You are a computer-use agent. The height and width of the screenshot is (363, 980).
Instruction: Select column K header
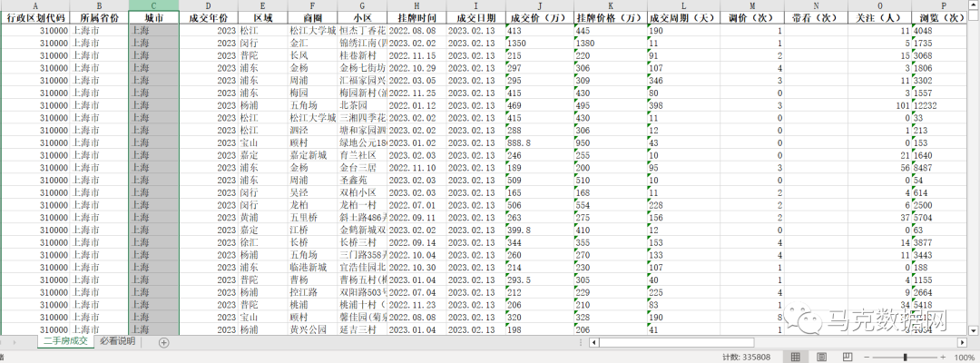click(x=611, y=5)
